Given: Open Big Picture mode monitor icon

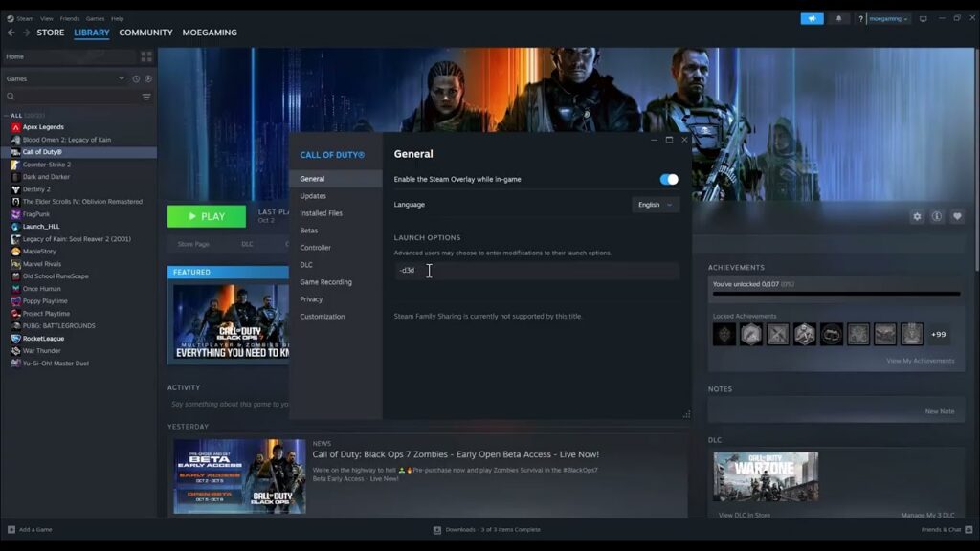Looking at the screenshot, I should pos(924,19).
